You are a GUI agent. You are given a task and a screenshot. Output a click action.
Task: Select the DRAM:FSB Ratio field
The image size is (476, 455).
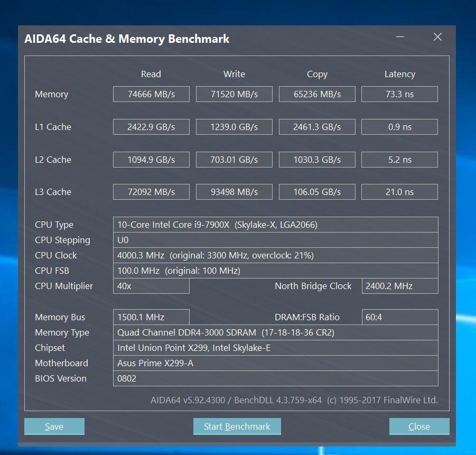pyautogui.click(x=399, y=317)
